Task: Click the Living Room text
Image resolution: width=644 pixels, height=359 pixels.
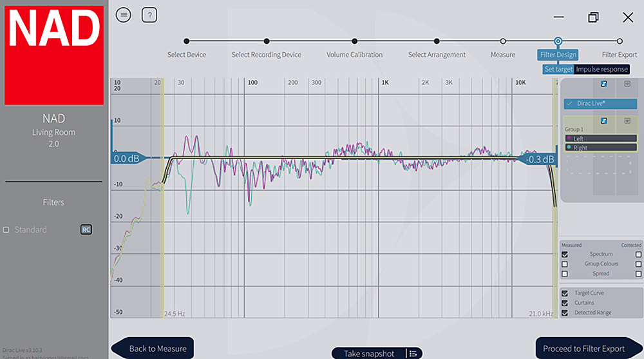Action: point(54,132)
